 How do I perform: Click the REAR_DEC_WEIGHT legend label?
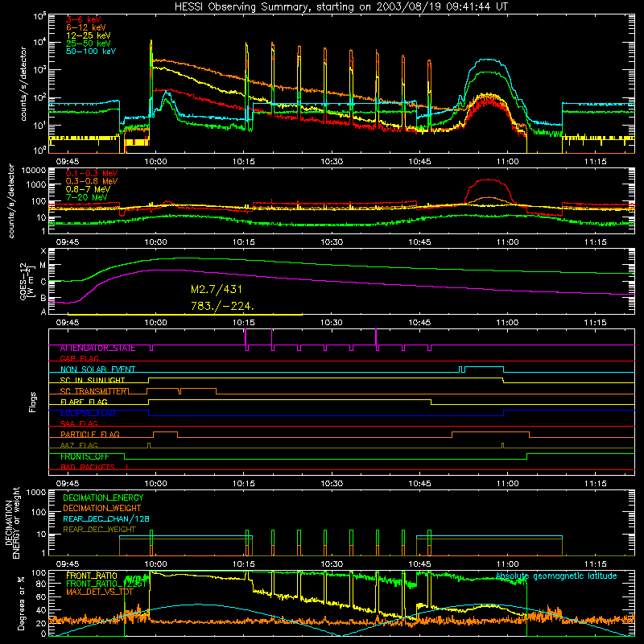click(x=99, y=530)
